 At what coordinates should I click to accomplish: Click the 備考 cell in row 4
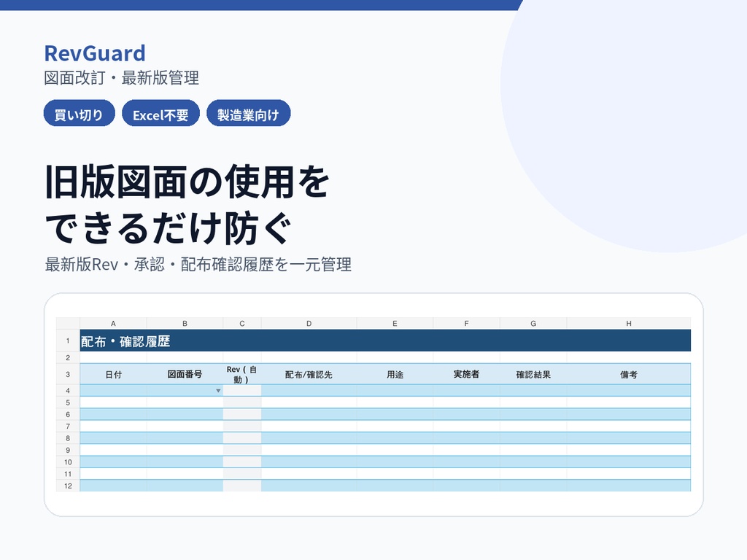click(x=629, y=391)
